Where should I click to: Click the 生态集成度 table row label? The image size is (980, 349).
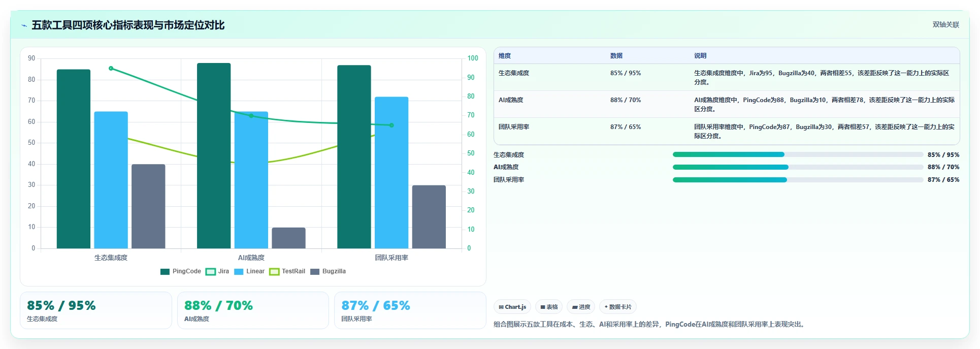click(514, 73)
